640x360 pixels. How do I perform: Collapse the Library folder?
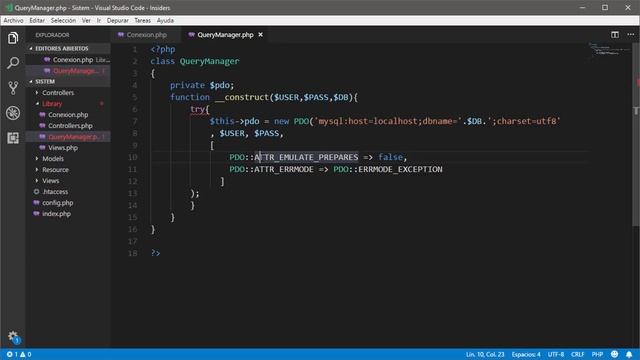point(68,104)
